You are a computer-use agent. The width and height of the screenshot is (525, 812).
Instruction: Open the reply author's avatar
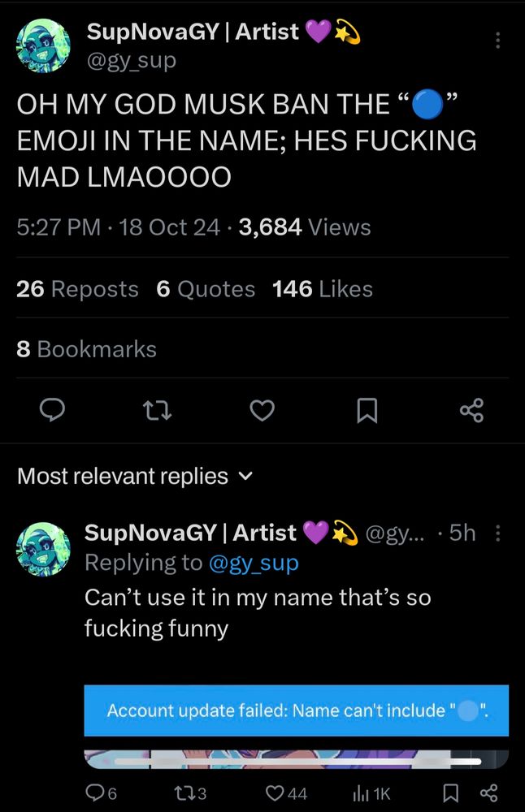(44, 549)
